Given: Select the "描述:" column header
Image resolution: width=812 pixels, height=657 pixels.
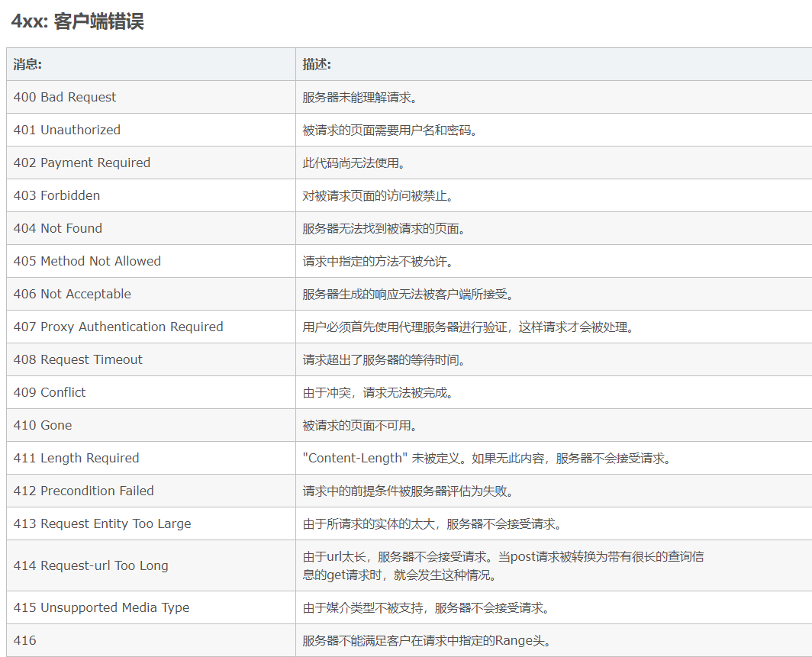Looking at the screenshot, I should point(553,64).
